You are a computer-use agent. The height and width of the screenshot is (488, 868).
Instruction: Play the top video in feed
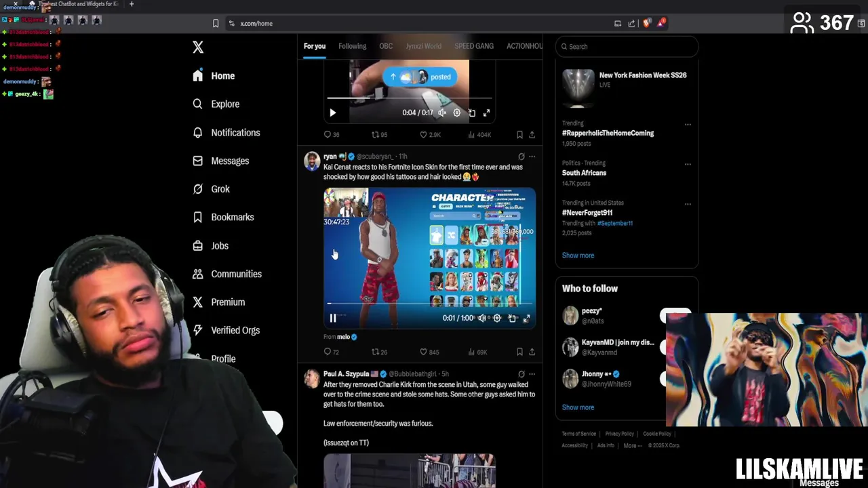click(332, 113)
